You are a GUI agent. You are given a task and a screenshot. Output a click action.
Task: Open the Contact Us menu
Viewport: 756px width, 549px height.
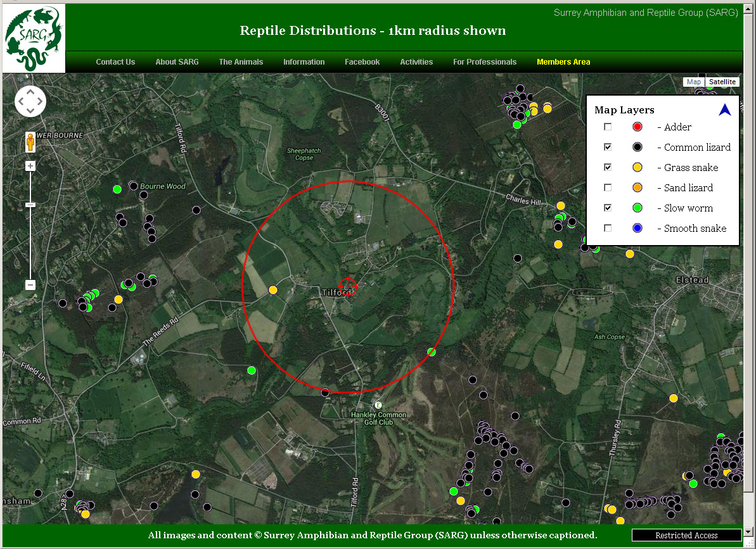(115, 61)
